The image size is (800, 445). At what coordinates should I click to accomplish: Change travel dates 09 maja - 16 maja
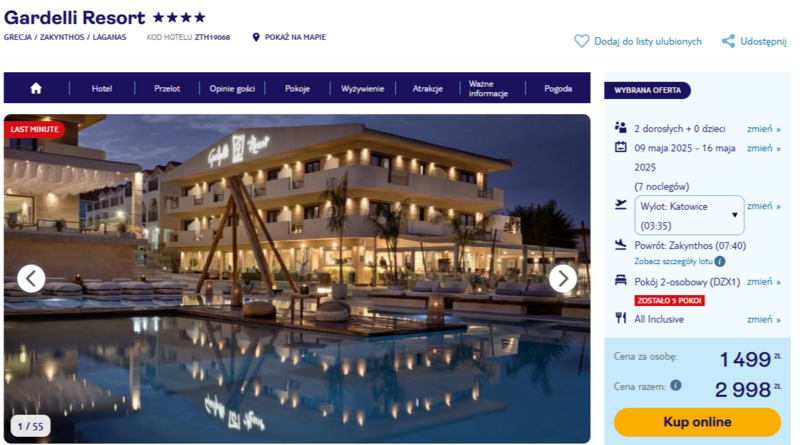[764, 149]
